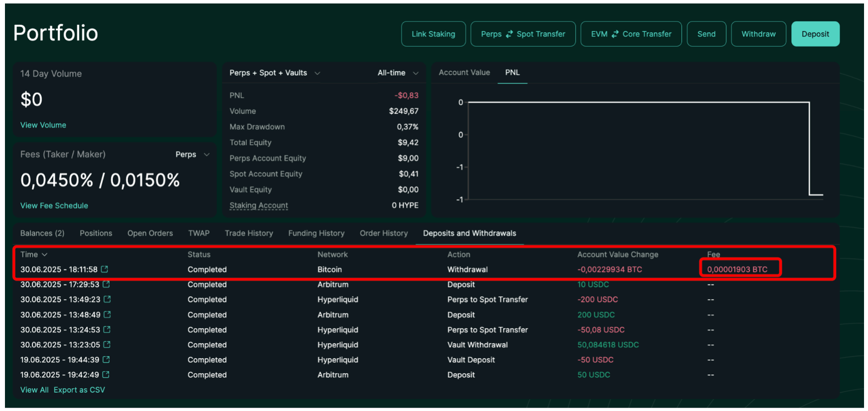
Task: Open the All-time period dropdown
Action: point(398,73)
